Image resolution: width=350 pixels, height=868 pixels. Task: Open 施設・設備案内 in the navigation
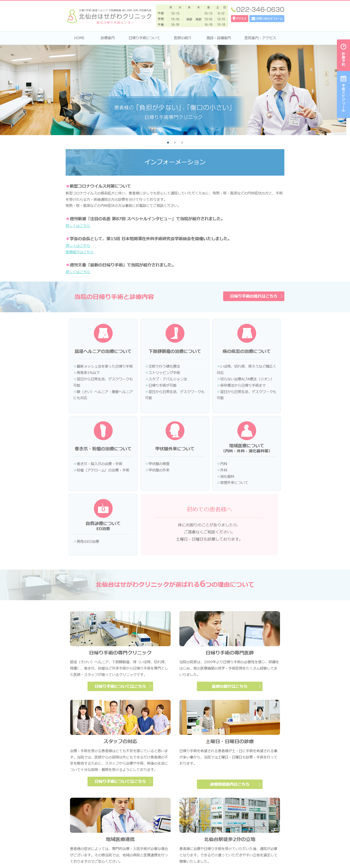tap(218, 38)
